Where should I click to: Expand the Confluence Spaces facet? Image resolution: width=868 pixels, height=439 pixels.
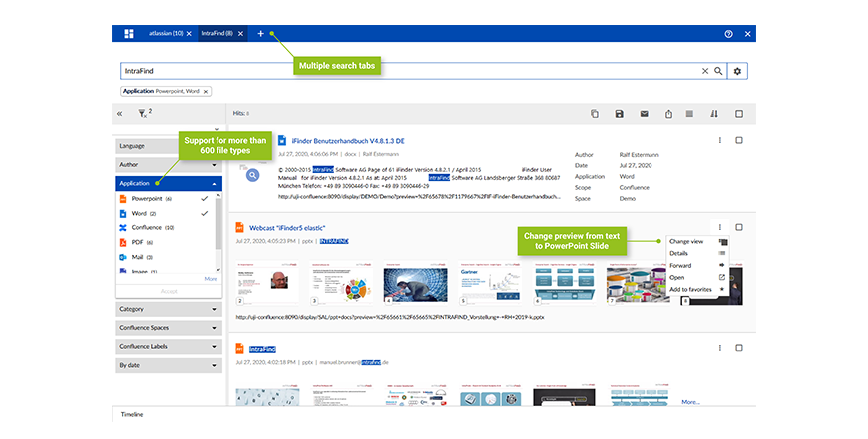tap(169, 328)
